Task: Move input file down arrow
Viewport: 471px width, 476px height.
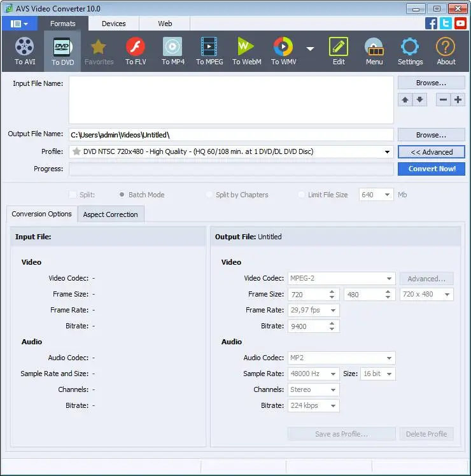Action: [419, 99]
